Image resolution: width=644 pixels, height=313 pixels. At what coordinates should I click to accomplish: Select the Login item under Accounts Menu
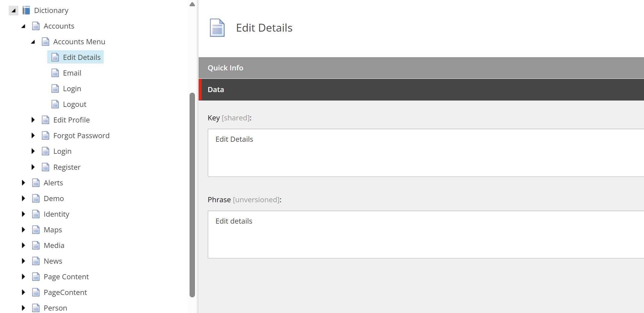click(x=72, y=88)
